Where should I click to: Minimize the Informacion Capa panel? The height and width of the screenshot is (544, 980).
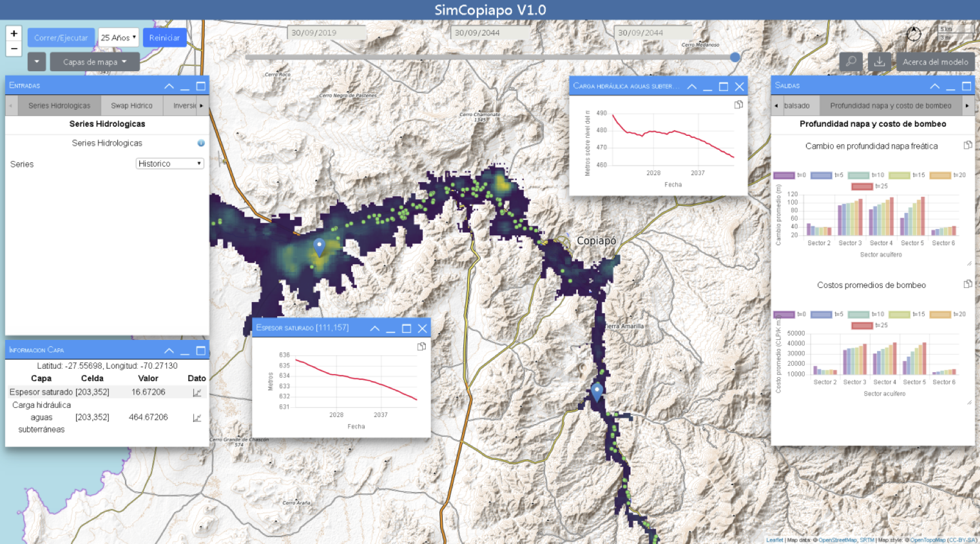click(x=185, y=351)
